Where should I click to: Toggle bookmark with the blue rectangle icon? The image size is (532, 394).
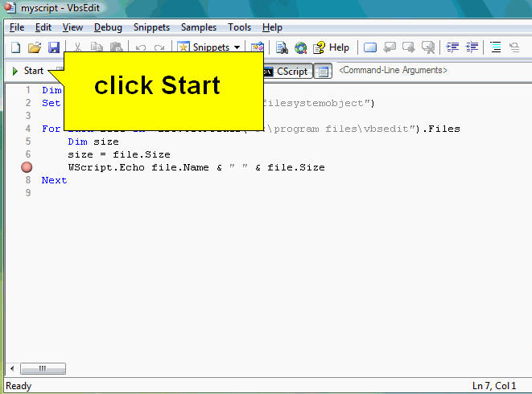[x=369, y=47]
